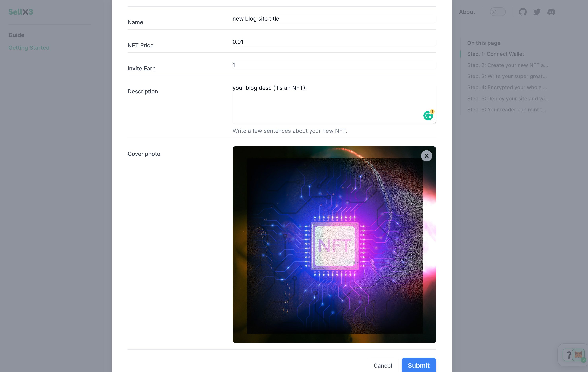Click the remove X icon on cover photo
This screenshot has height=372, width=588.
tap(427, 156)
